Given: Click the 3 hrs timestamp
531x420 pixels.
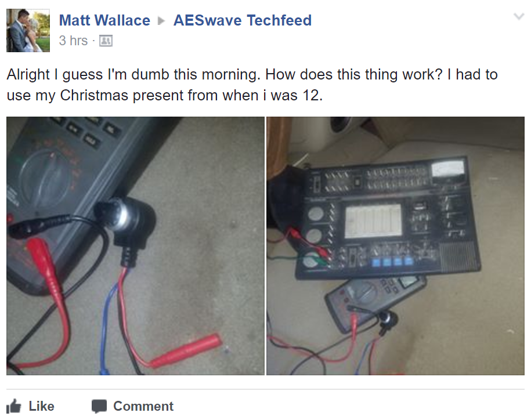Looking at the screenshot, I should 73,41.
